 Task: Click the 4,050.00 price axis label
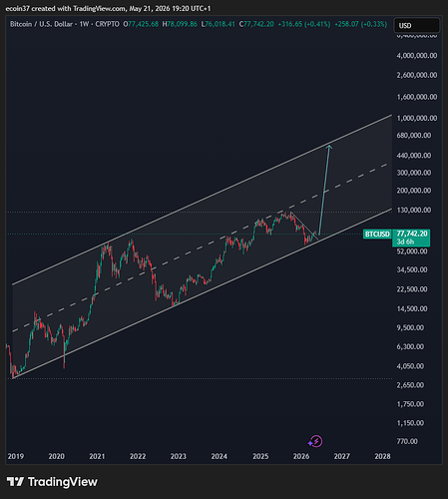point(410,366)
